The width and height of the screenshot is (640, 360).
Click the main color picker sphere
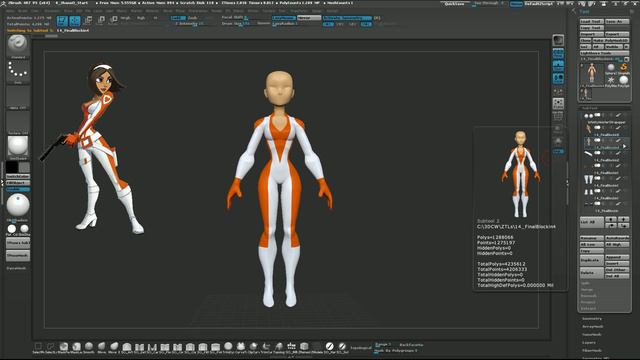tap(18, 205)
